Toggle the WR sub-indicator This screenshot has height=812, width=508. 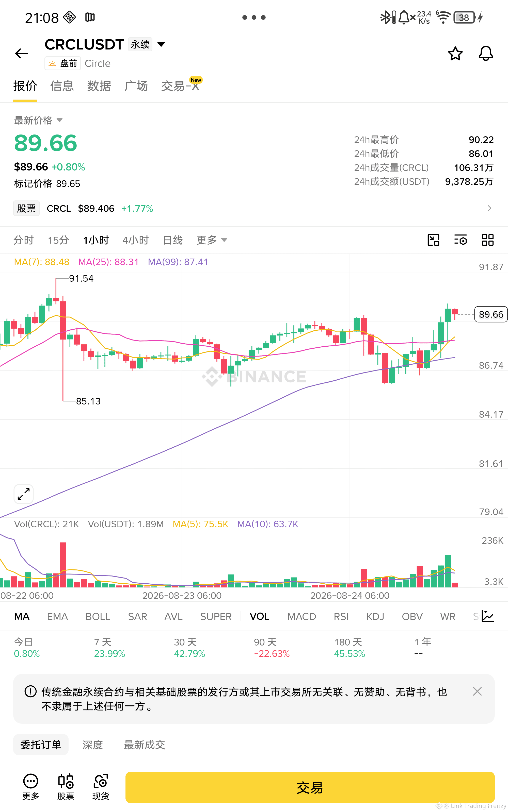[x=448, y=616]
